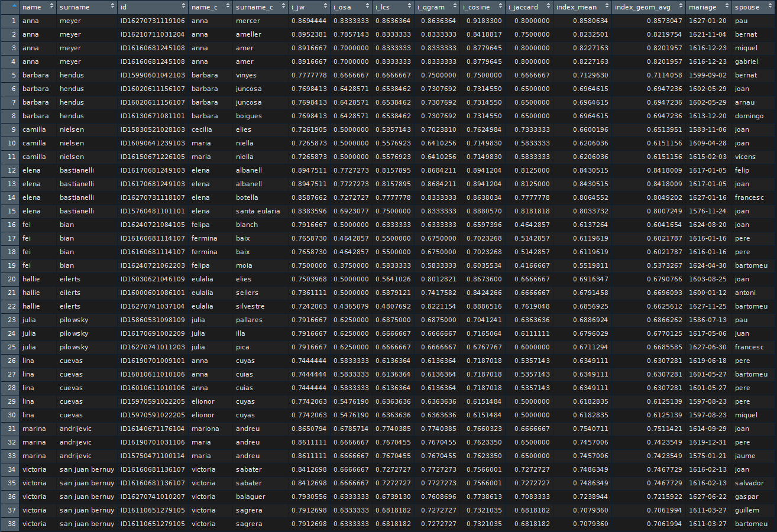
Task: Select row number 19
Action: click(x=9, y=265)
